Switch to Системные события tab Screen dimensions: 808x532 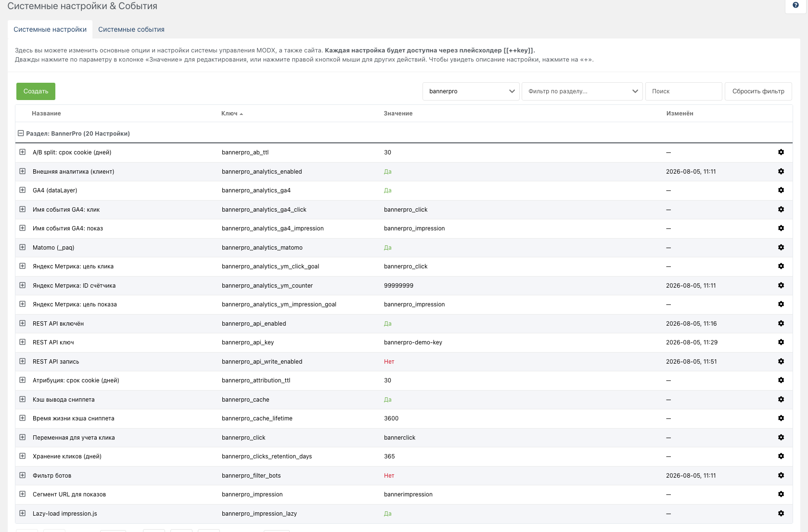pyautogui.click(x=131, y=29)
